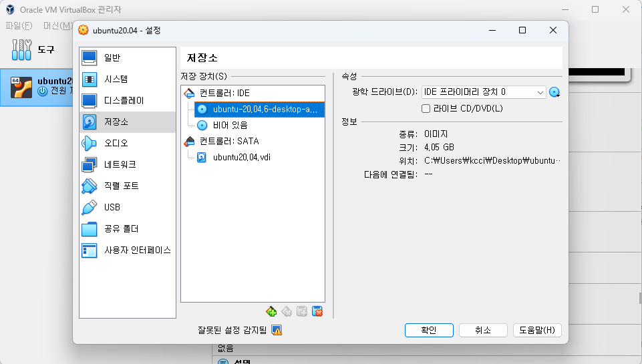642x364 pixels.
Task: Open the 일반 settings category
Action: point(128,57)
